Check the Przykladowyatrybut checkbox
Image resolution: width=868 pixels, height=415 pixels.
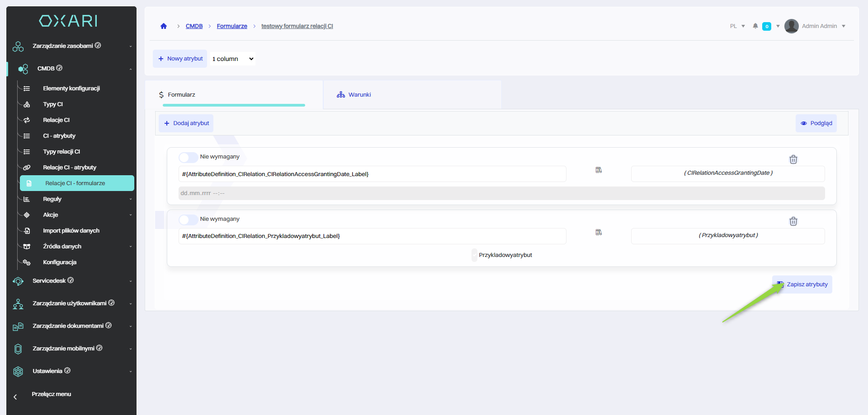(474, 255)
